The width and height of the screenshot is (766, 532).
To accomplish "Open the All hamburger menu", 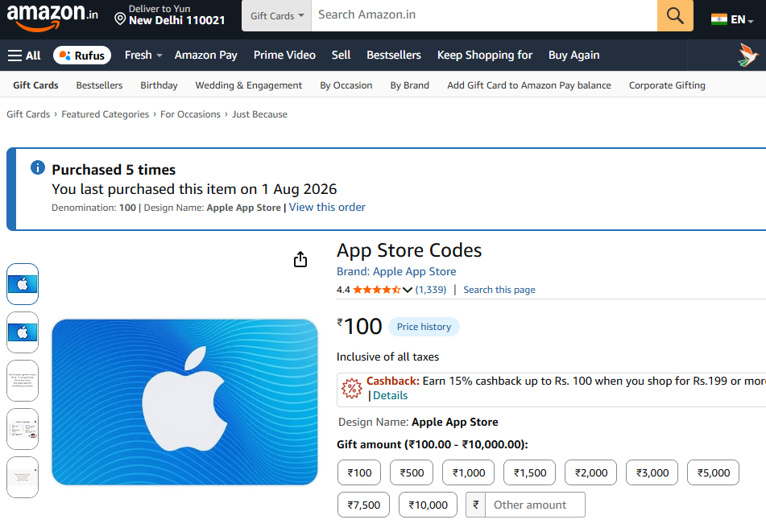I will [x=24, y=56].
